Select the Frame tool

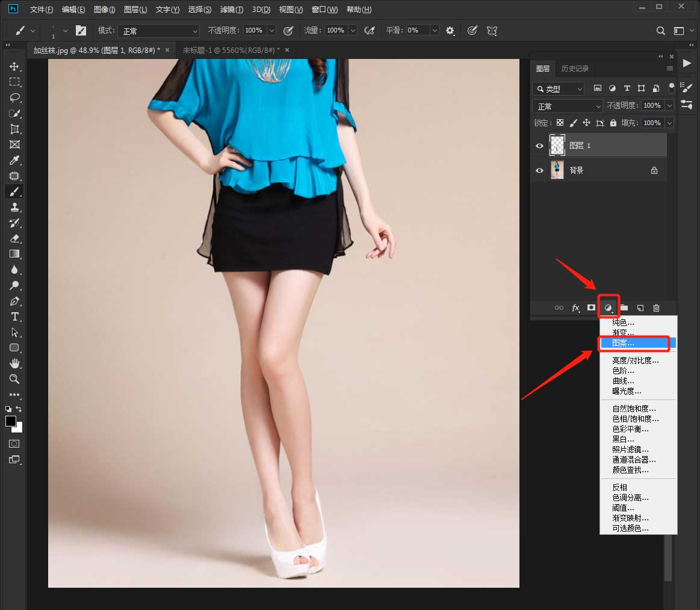[14, 144]
